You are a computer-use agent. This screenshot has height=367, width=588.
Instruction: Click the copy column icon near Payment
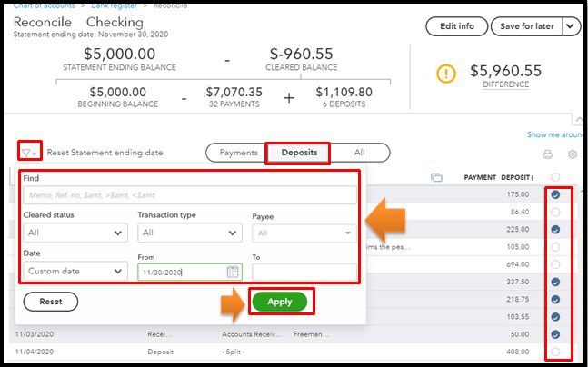pyautogui.click(x=436, y=177)
